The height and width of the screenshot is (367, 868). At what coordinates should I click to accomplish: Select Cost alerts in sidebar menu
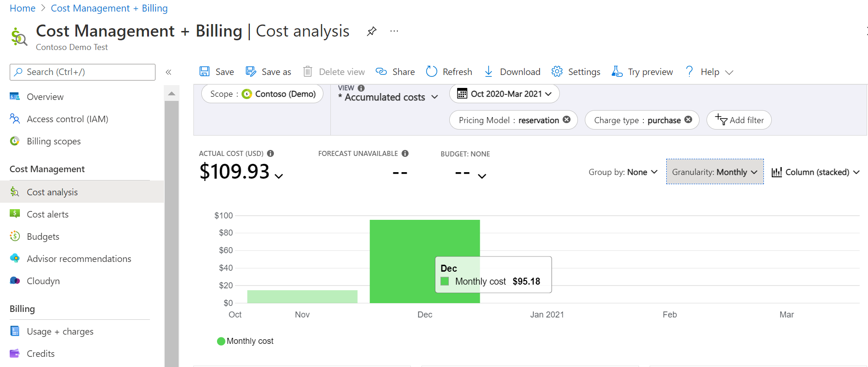(48, 214)
